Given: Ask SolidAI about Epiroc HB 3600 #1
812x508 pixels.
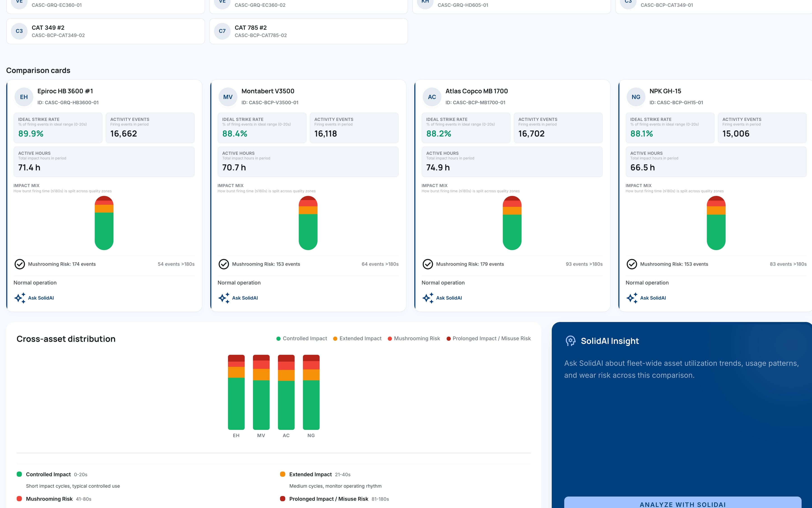Looking at the screenshot, I should point(34,298).
